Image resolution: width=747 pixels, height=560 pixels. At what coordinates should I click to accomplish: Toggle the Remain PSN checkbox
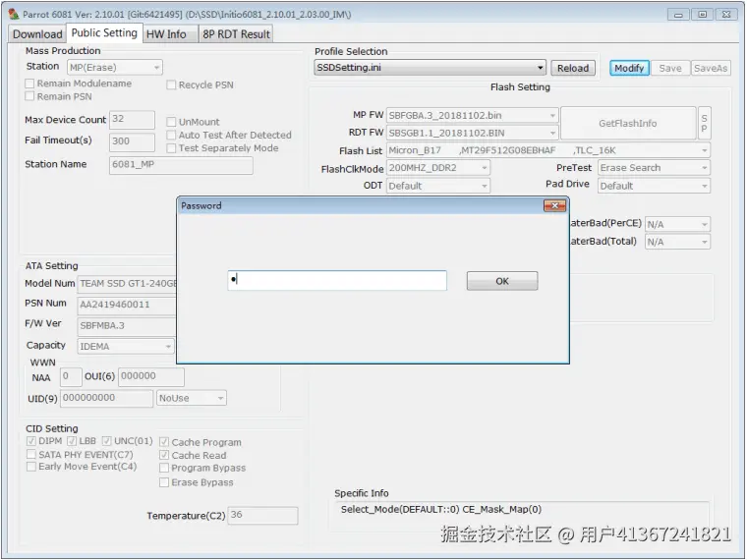point(29,96)
